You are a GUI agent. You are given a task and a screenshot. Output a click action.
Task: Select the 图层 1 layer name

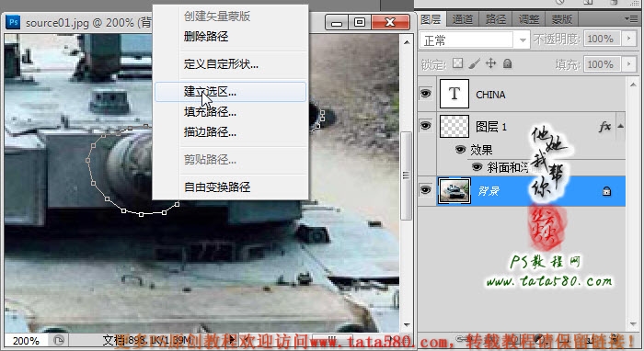pos(490,127)
